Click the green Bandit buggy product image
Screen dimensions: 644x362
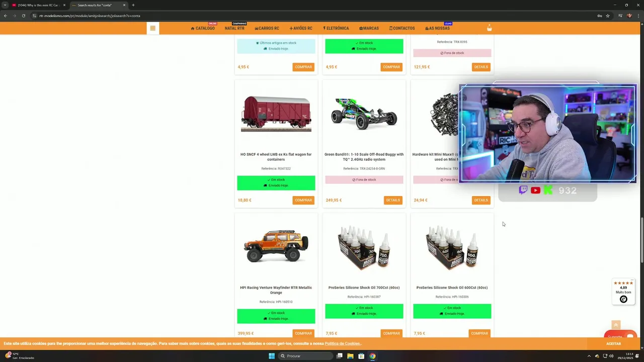tap(364, 114)
